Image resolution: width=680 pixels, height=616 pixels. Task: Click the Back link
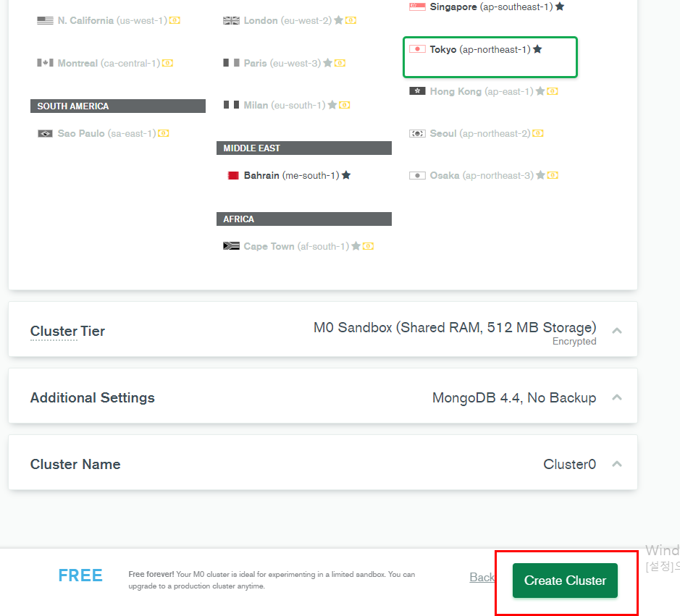pos(482,578)
